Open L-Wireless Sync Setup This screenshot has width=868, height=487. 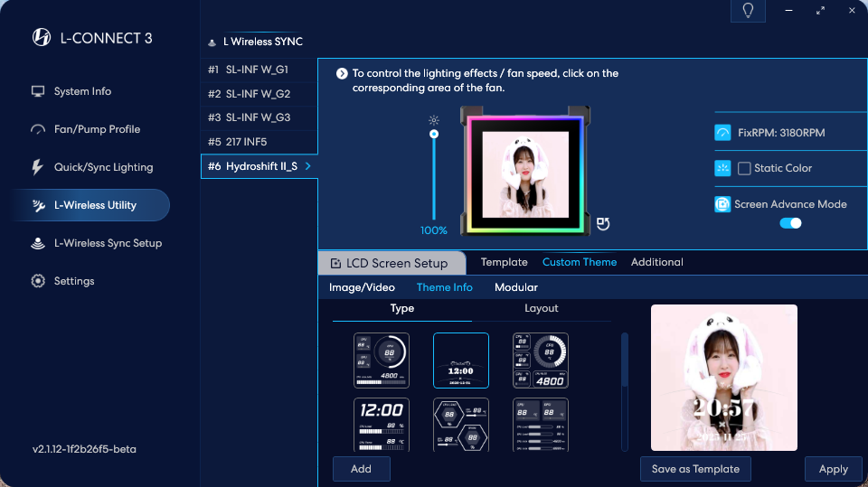[108, 243]
